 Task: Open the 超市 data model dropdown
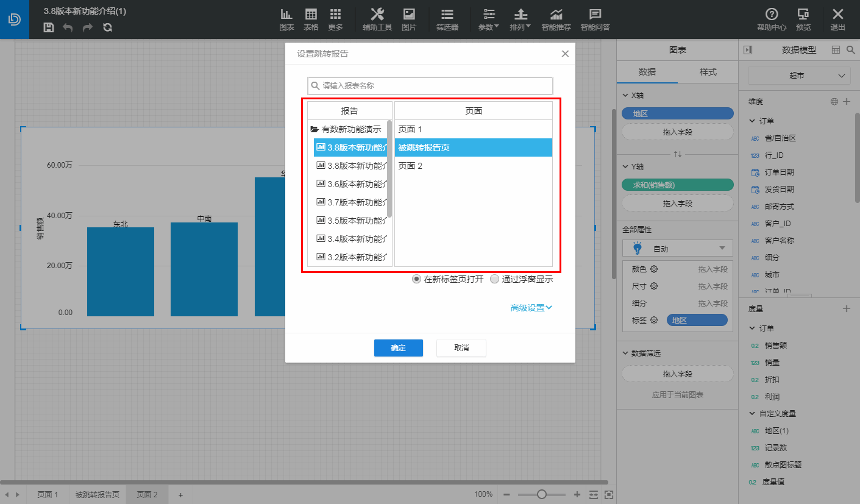pyautogui.click(x=799, y=76)
